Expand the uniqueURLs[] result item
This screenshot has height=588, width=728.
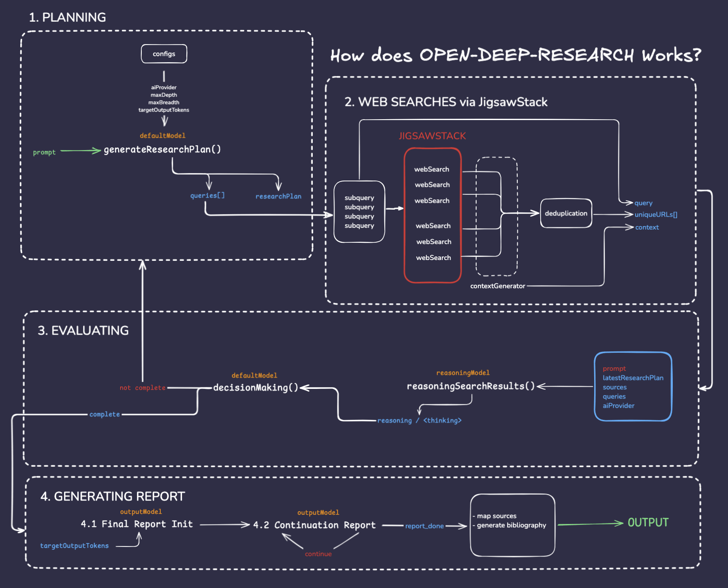[656, 215]
